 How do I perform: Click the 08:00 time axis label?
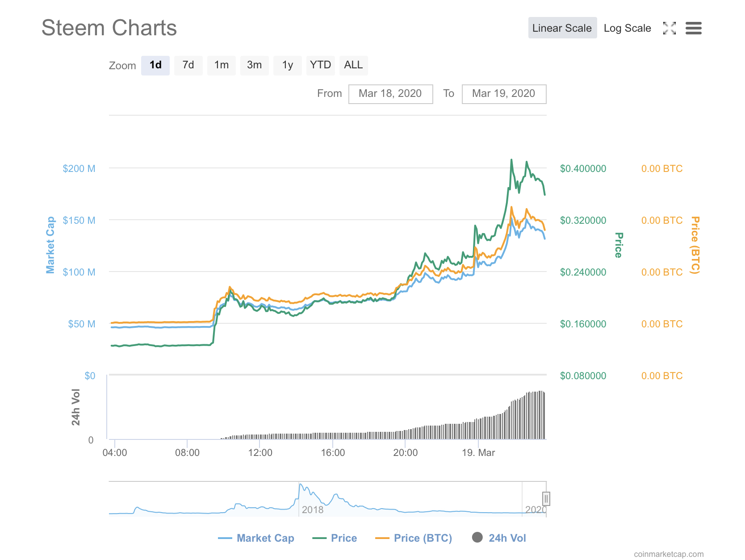(x=187, y=453)
